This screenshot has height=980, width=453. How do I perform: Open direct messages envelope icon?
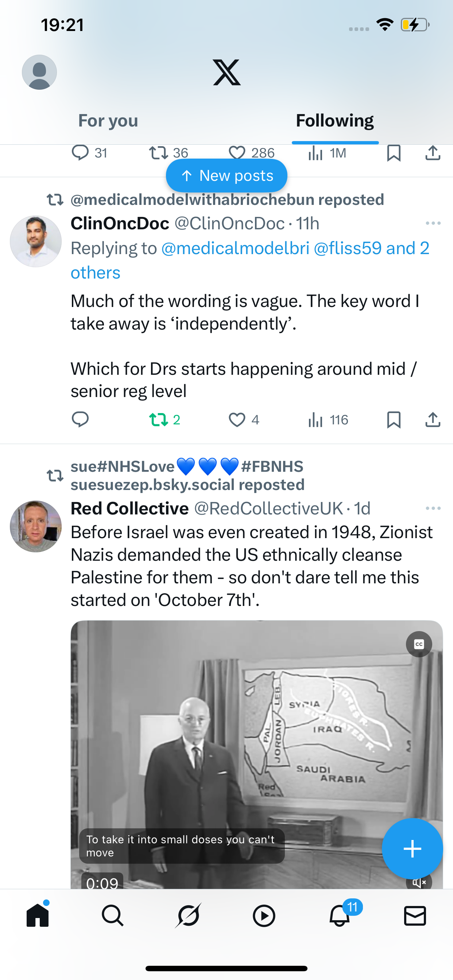415,915
